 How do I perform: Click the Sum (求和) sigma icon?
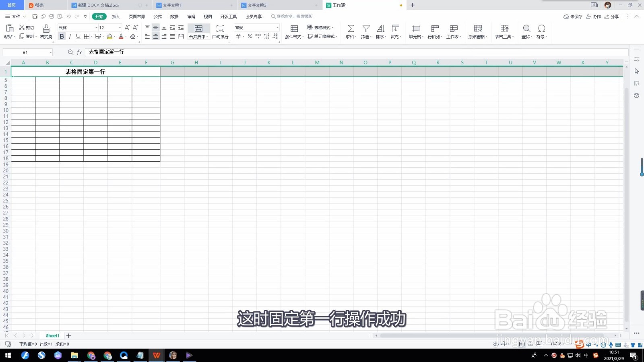[351, 29]
